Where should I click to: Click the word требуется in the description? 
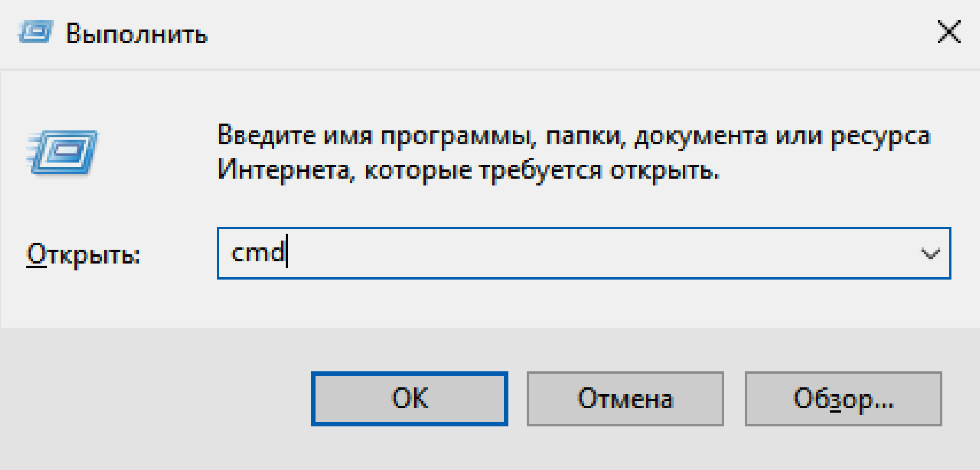click(x=541, y=171)
